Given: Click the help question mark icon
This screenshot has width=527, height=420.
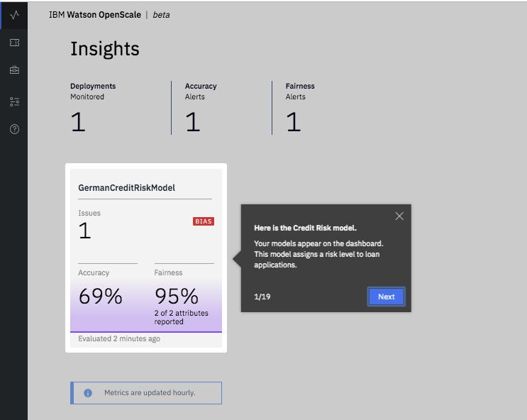Looking at the screenshot, I should point(14,129).
